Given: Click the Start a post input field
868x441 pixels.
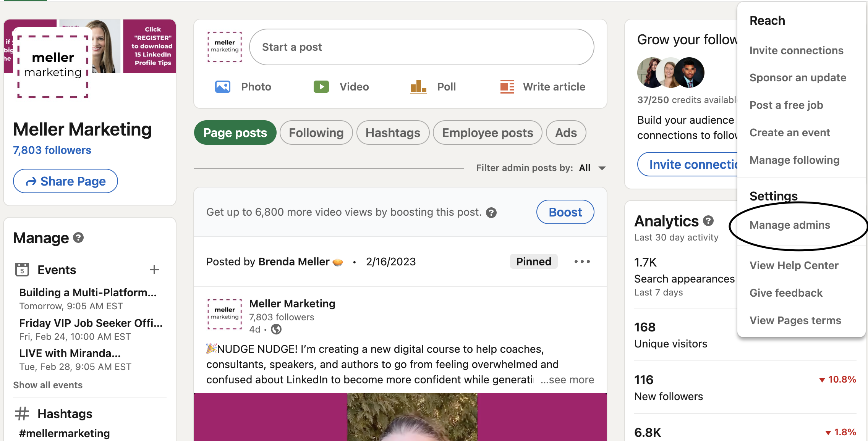Looking at the screenshot, I should 421,47.
